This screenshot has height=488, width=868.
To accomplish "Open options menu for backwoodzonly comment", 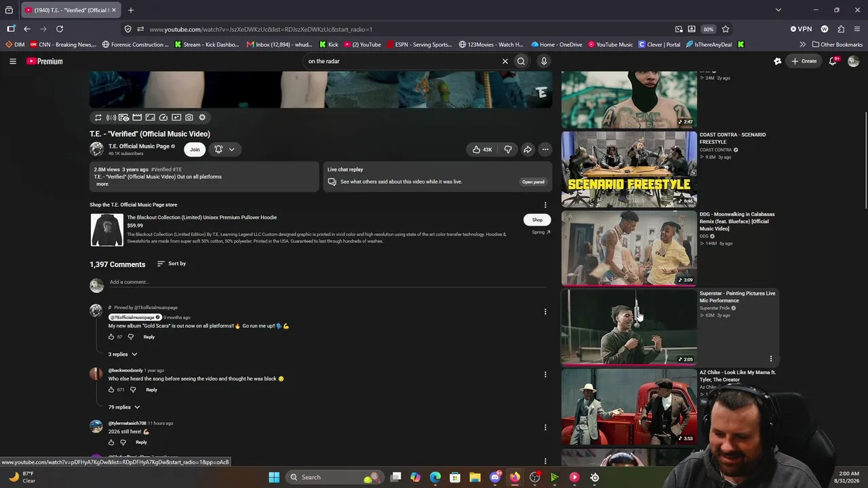I will [x=545, y=374].
